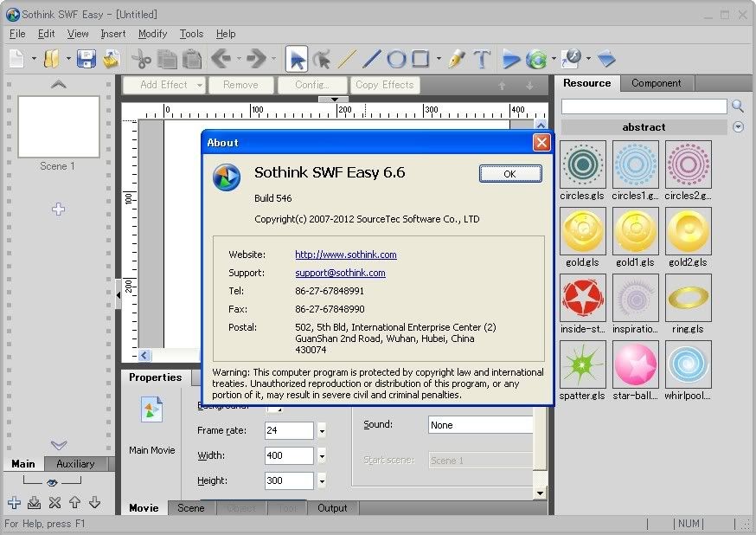Click the New document icon
The image size is (756, 535).
click(17, 59)
